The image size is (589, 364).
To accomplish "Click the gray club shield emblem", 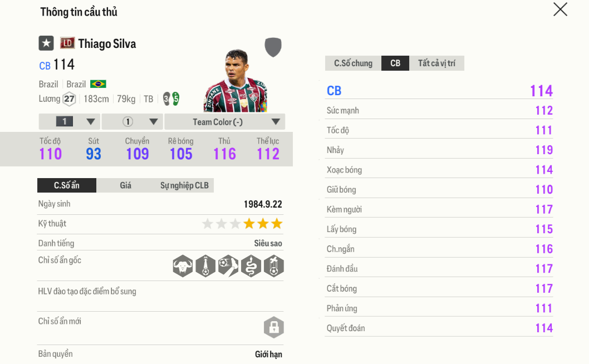I will (x=272, y=47).
